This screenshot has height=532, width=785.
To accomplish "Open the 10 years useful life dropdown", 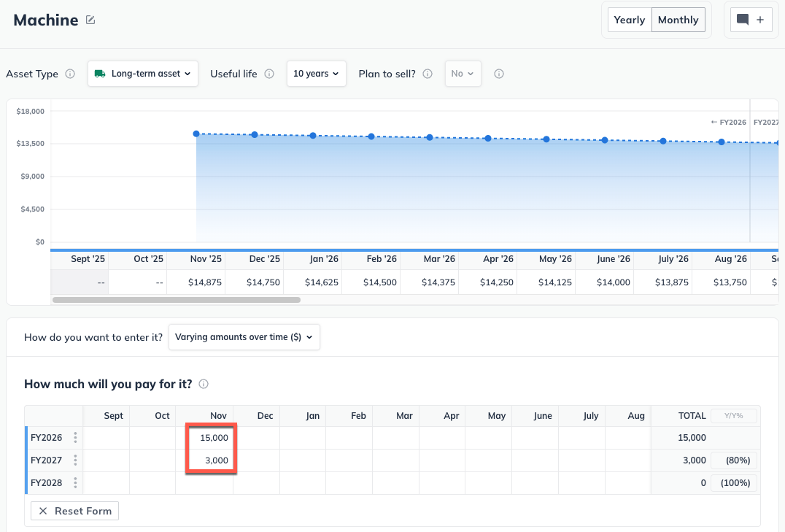I will click(x=316, y=74).
